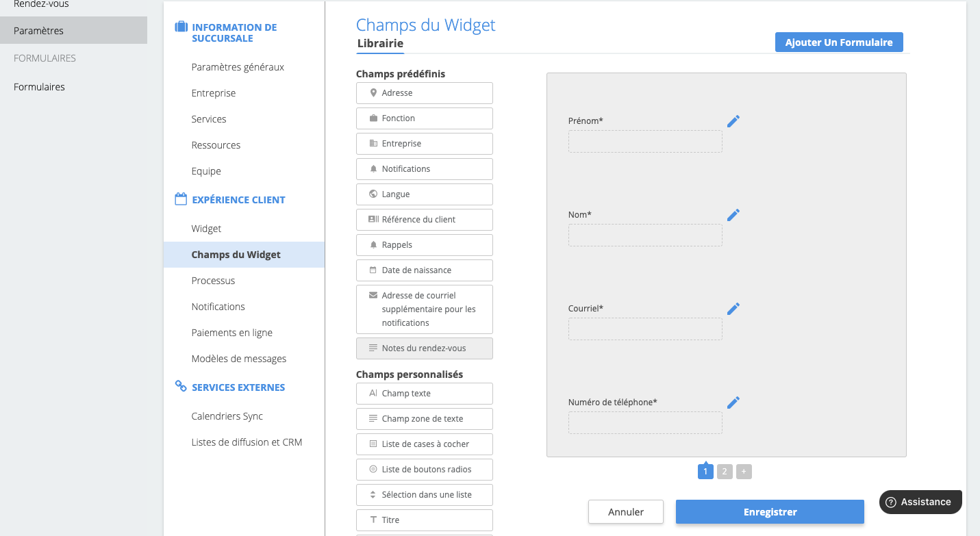Click the Expérience client calendar icon
Screen dimensions: 980x536
point(181,199)
